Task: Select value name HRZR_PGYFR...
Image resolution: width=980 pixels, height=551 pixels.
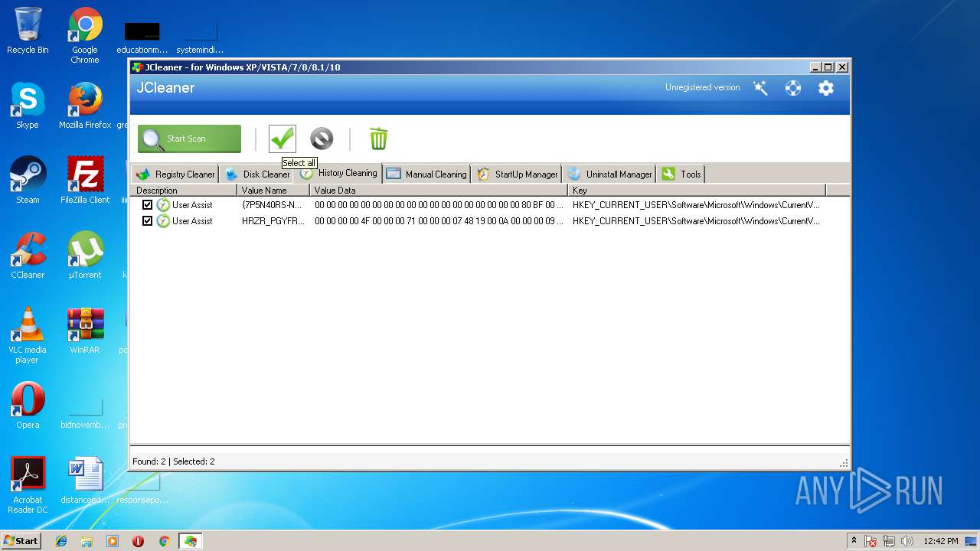Action: coord(273,221)
